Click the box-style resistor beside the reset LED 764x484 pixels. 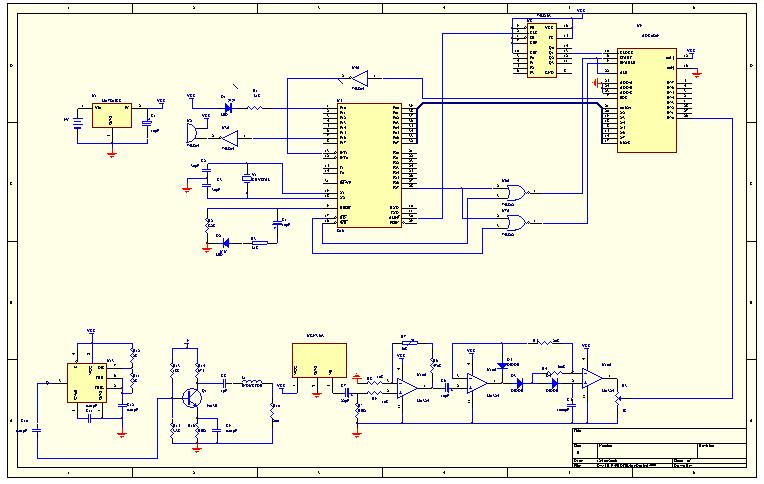tap(259, 242)
